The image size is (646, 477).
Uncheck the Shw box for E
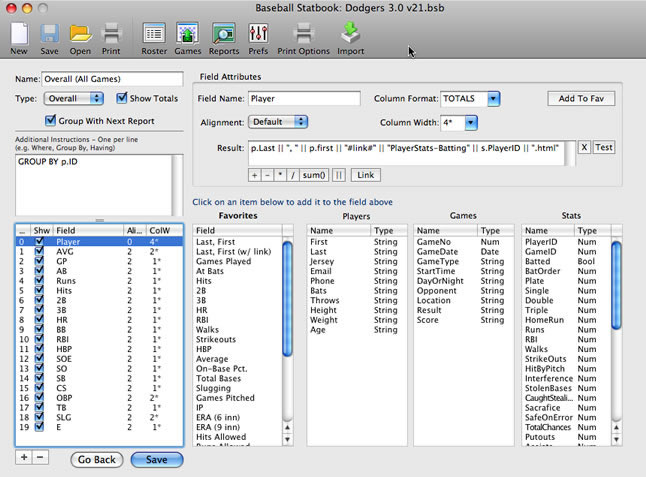click(x=39, y=427)
